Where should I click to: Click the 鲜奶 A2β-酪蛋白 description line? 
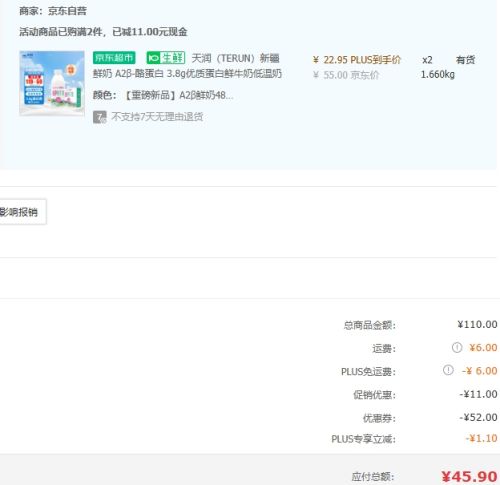pyautogui.click(x=187, y=74)
